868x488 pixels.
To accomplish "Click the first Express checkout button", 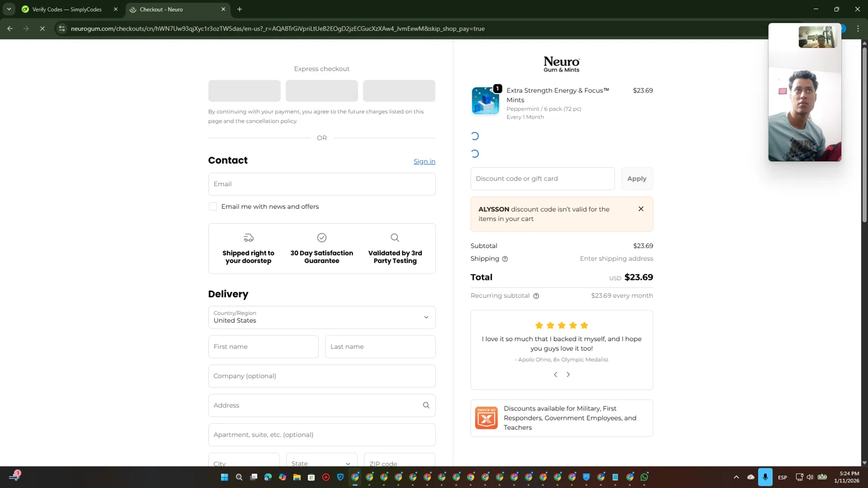I will point(244,91).
